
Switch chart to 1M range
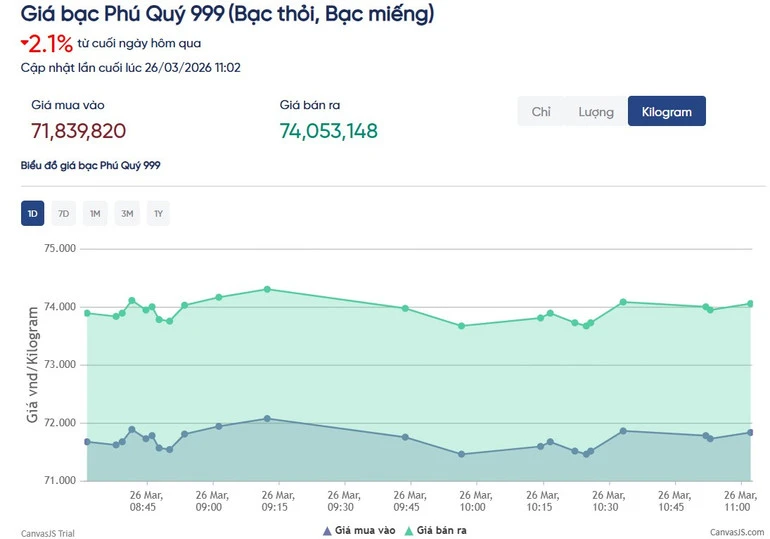95,214
